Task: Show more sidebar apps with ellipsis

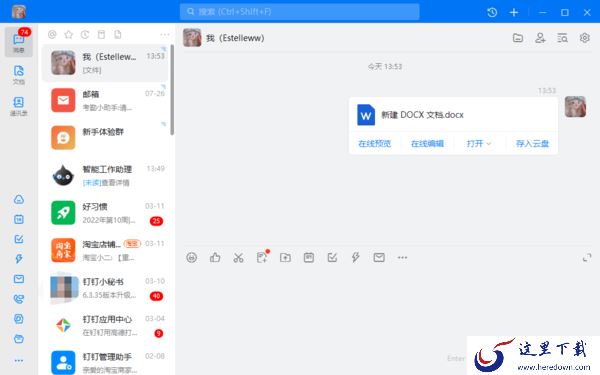Action: click(x=19, y=360)
